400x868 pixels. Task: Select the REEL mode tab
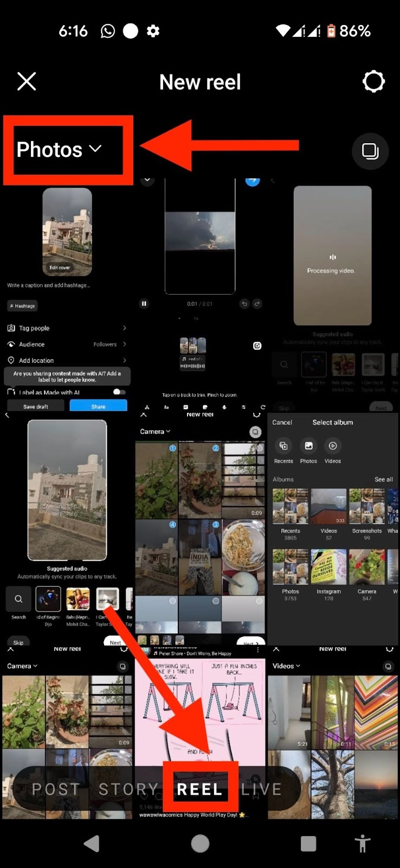point(200,789)
